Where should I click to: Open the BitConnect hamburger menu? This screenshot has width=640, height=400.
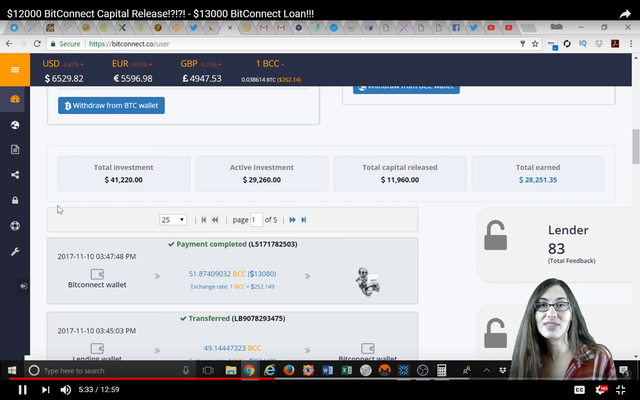(15, 70)
